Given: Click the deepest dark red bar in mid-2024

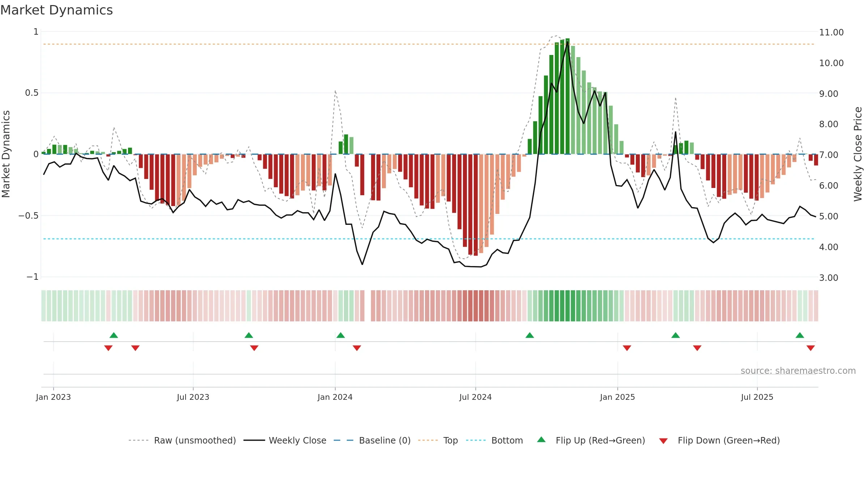Looking at the screenshot, I should (x=476, y=205).
